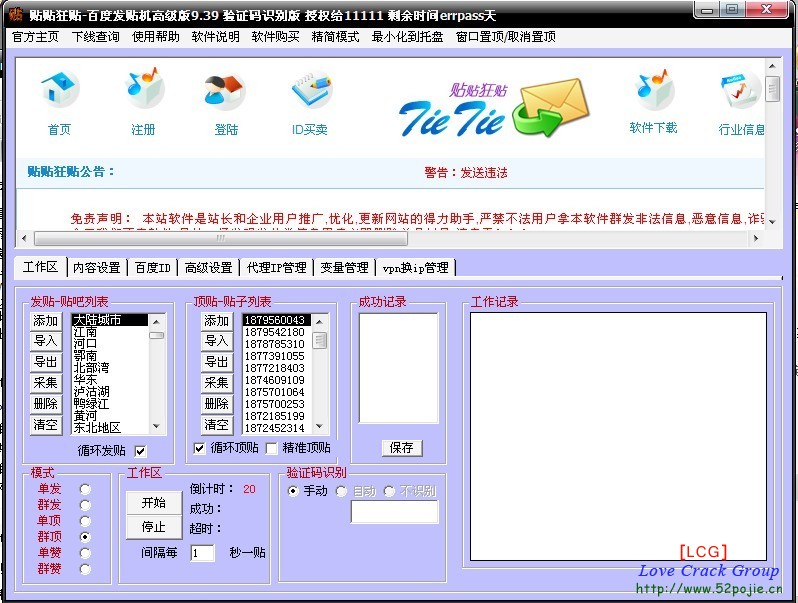The height and width of the screenshot is (603, 798).
Task: Select 1874609109 in 贴子列表
Action: [x=275, y=380]
